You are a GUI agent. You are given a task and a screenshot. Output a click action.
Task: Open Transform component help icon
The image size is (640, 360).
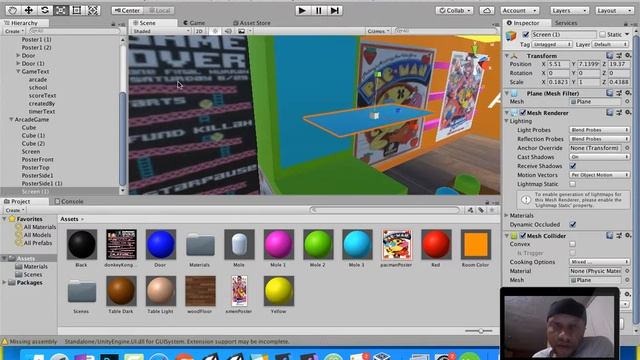(609, 56)
